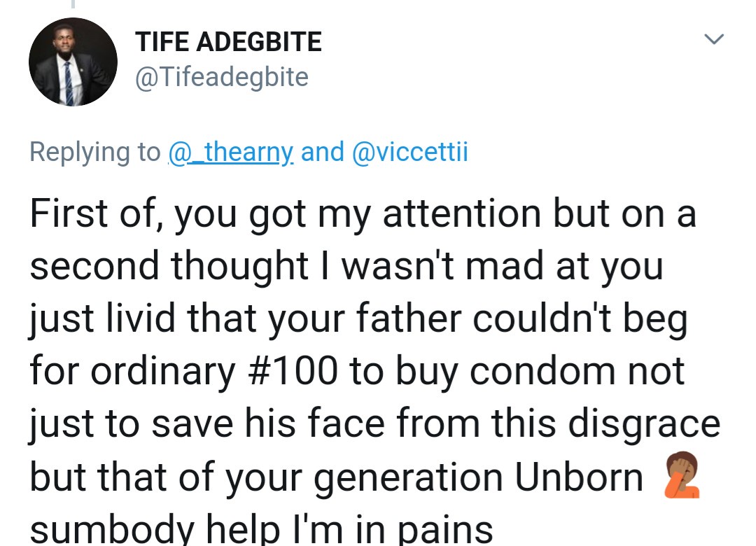Image resolution: width=756 pixels, height=546 pixels.
Task: Open the @_thearny mention link
Action: 231,152
